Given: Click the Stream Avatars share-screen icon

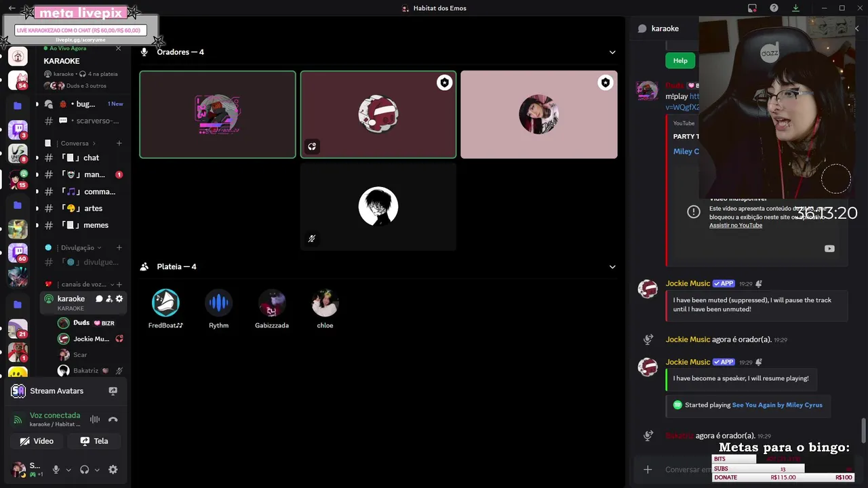Looking at the screenshot, I should click(113, 391).
